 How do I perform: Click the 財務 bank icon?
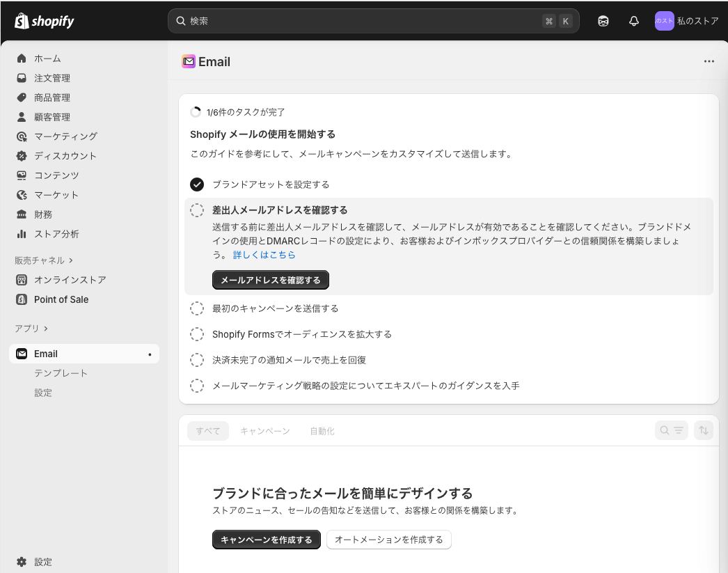point(22,214)
